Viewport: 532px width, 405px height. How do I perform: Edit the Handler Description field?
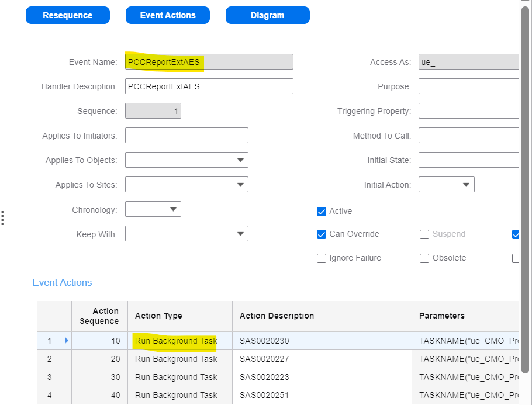tap(209, 86)
